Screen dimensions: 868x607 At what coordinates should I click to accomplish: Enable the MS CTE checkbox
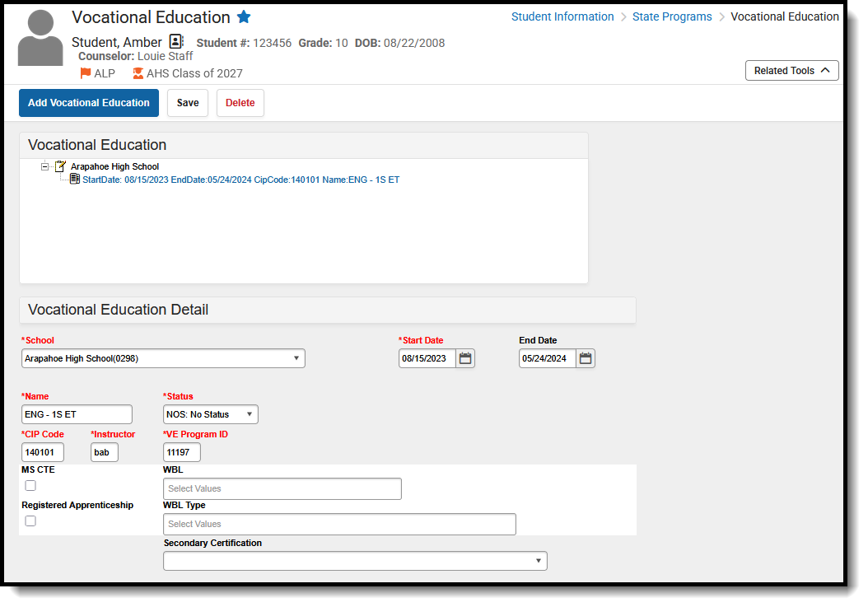tap(30, 485)
